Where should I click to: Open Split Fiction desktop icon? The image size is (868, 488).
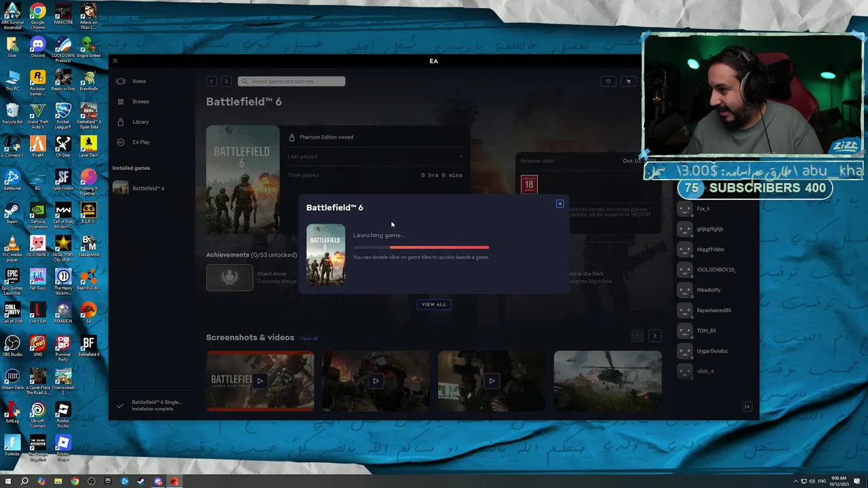click(63, 181)
